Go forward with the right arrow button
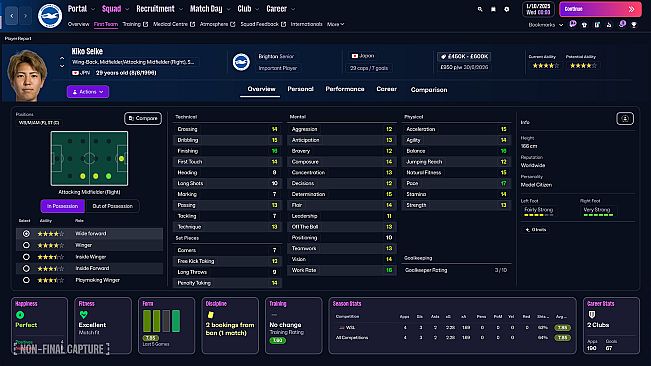 pos(25,16)
